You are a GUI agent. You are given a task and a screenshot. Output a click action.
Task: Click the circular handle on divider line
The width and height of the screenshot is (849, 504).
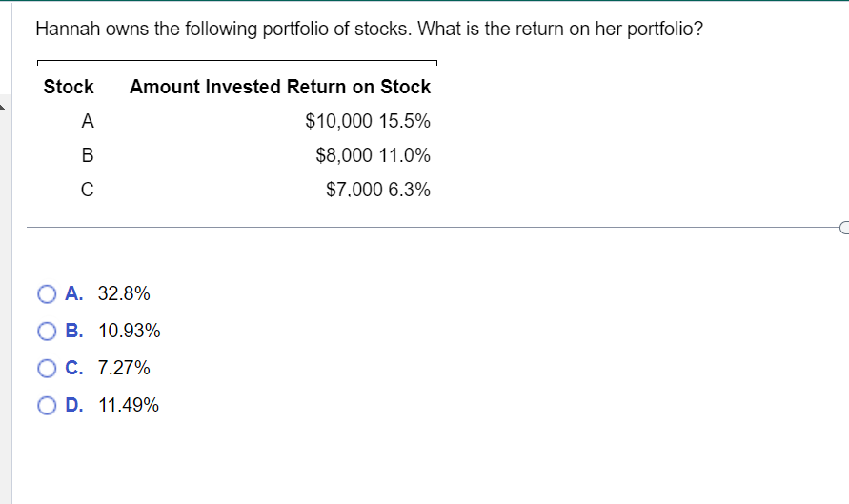pos(844,228)
